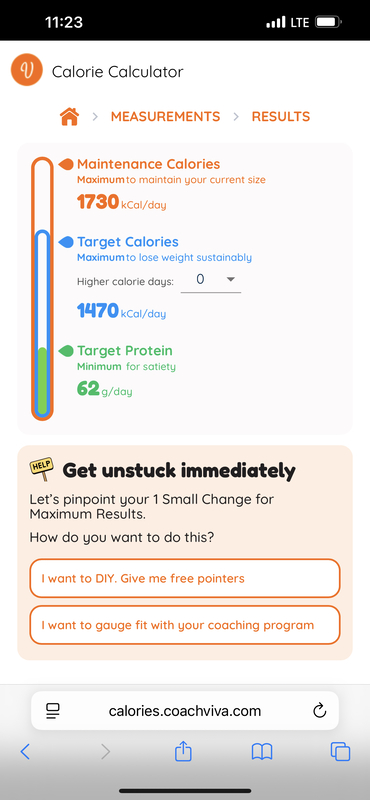Tap the orange Maintenance Calories marker icon
This screenshot has width=370, height=800.
[x=66, y=164]
